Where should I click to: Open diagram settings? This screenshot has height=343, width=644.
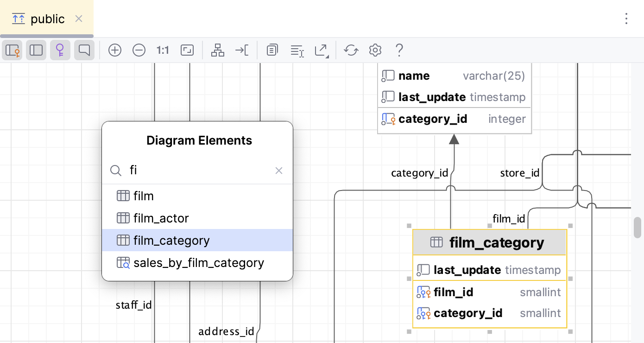point(375,50)
